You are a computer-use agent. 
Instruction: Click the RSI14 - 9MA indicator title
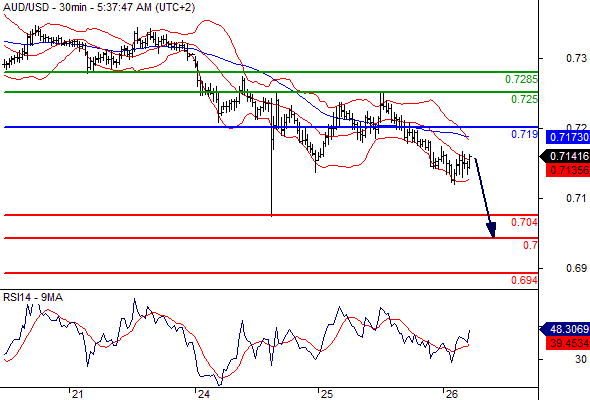pos(33,298)
